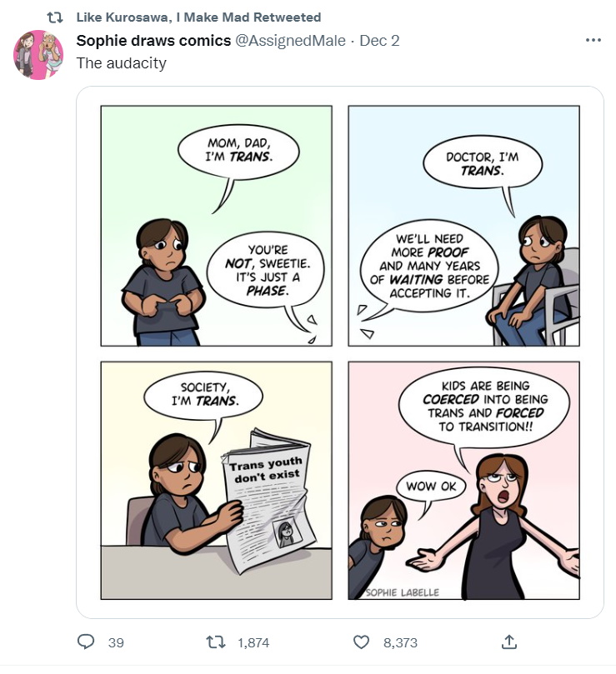Click the retweet count 1,874
Image resolution: width=616 pixels, height=674 pixels.
pos(253,642)
